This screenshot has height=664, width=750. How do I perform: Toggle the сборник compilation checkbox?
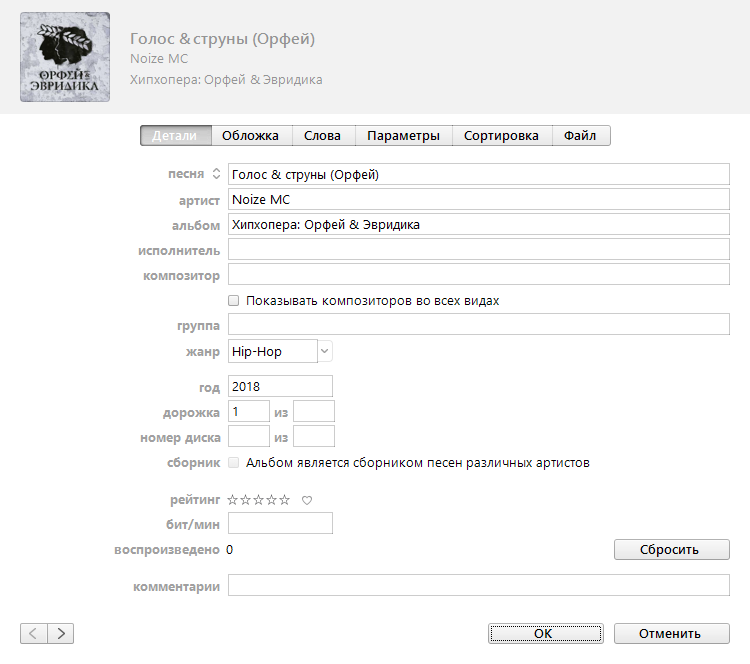tap(234, 463)
